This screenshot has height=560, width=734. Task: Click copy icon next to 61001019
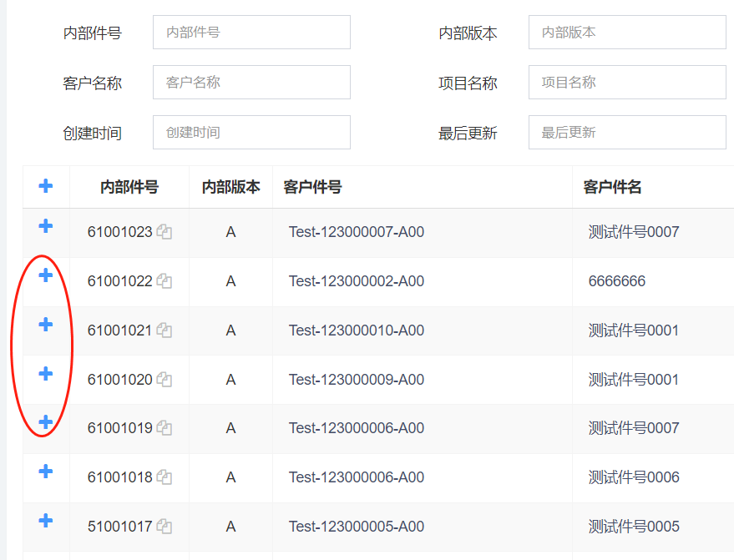[165, 428]
